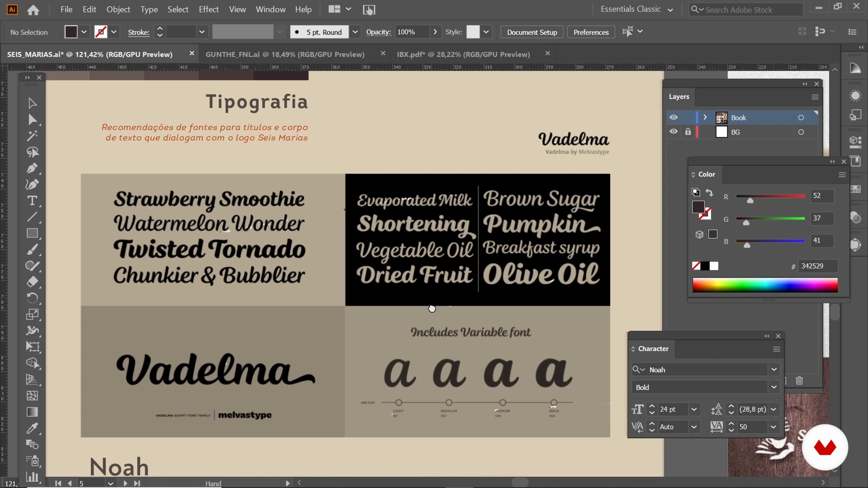Click the None swatch in Color panel

(696, 266)
